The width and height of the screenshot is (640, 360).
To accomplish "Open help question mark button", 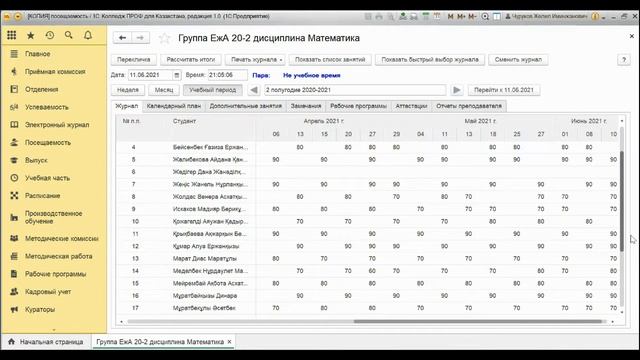I will (624, 60).
